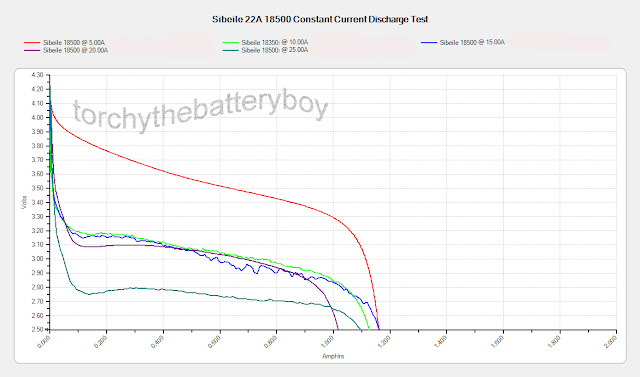640x377 pixels.
Task: Click the 2.90 y-axis tick label
Action: click(37, 273)
